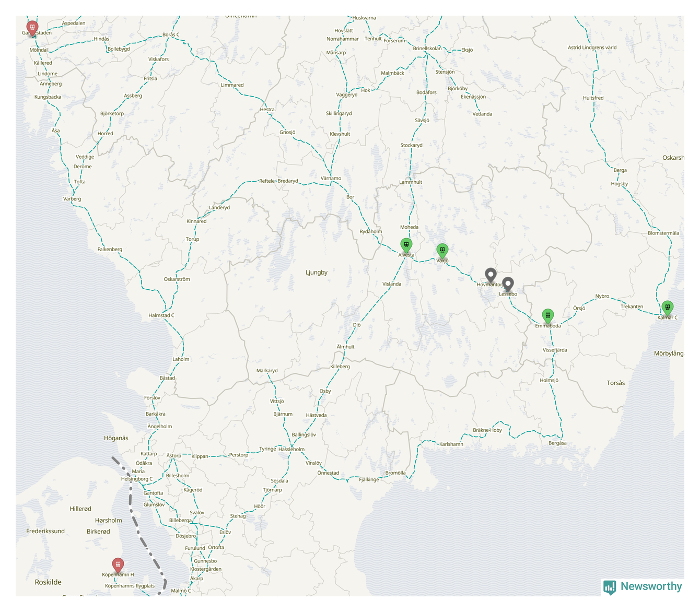Click the Ljungby town label
Viewport: 700px width, 612px height.
pos(317,273)
